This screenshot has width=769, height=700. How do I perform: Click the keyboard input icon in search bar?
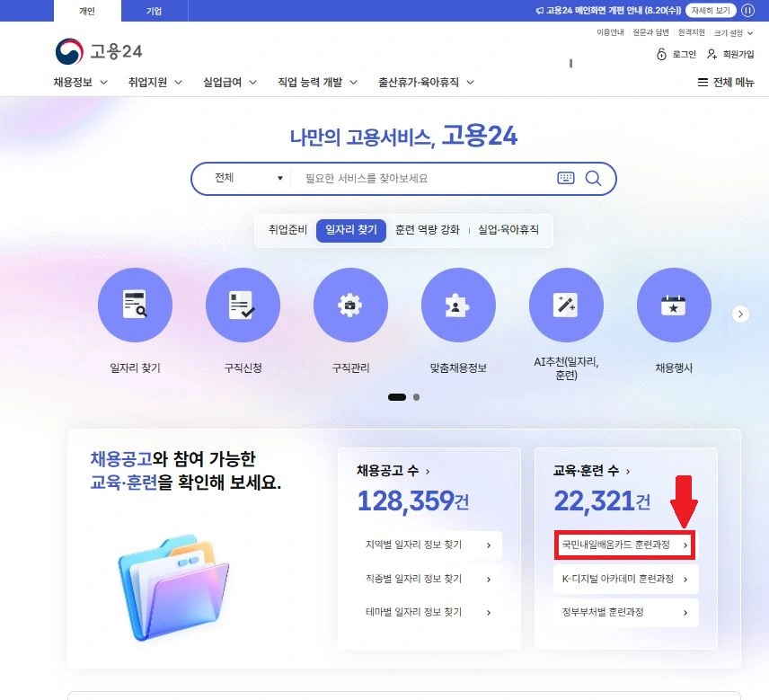click(565, 178)
